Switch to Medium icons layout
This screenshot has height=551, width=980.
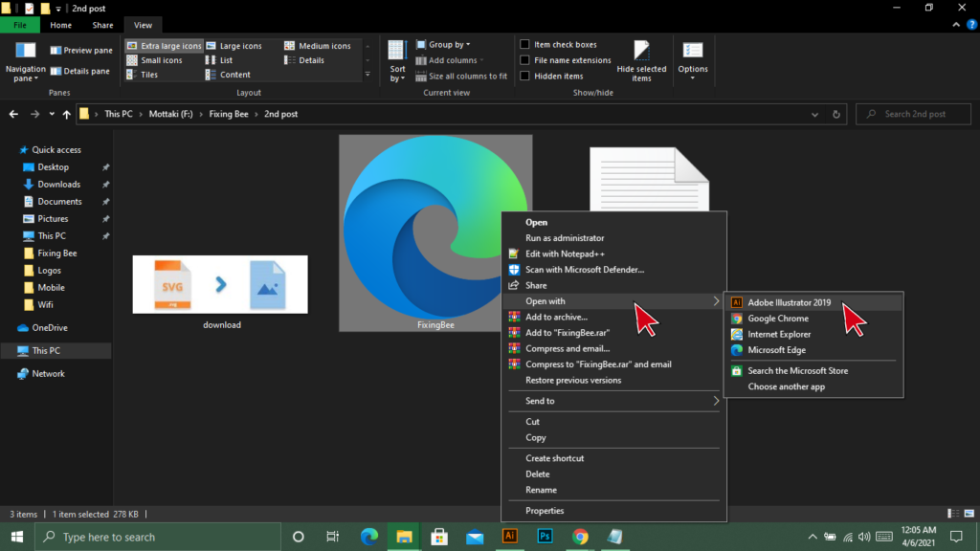(x=318, y=46)
